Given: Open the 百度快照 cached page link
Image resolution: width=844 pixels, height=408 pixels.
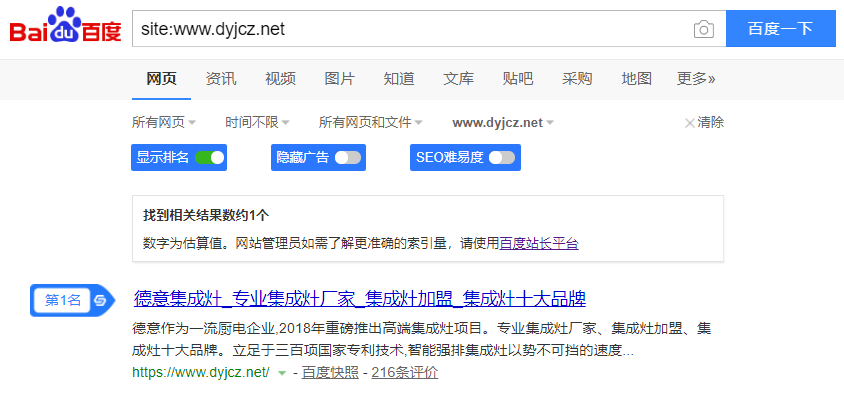Looking at the screenshot, I should tap(330, 372).
